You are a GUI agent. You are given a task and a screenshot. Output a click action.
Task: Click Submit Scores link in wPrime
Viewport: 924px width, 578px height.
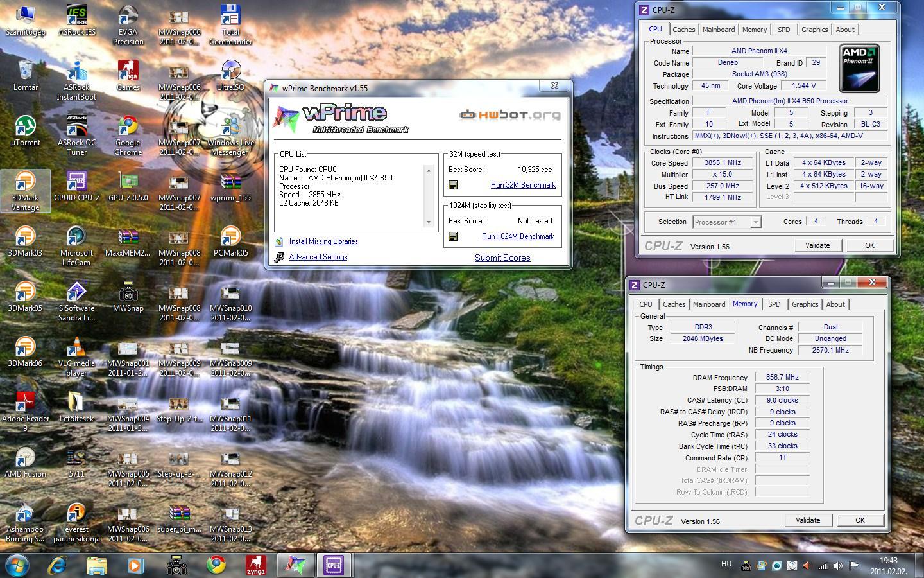pos(502,258)
